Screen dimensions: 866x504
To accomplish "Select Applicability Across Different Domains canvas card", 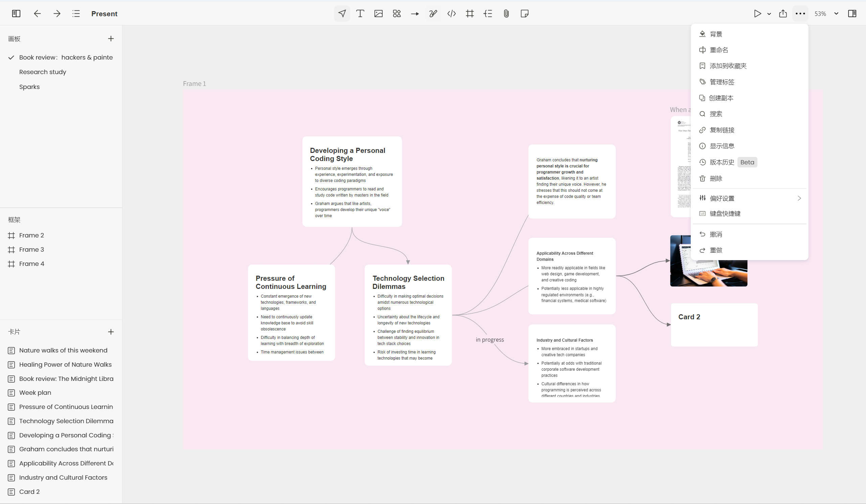I will (572, 276).
